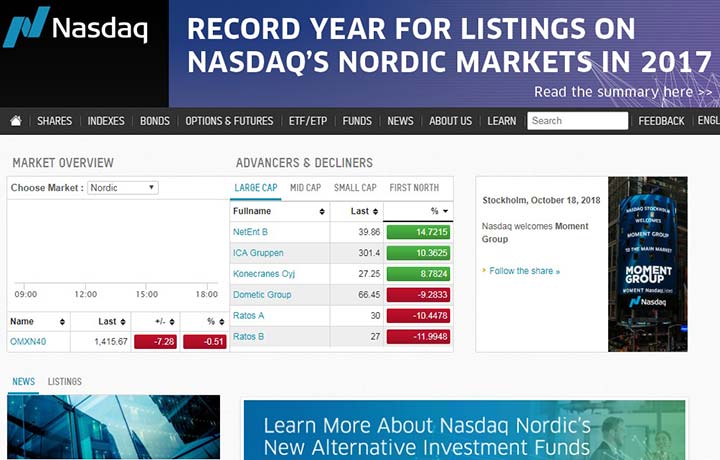Open the NEWS menu in navbar

pyautogui.click(x=400, y=121)
